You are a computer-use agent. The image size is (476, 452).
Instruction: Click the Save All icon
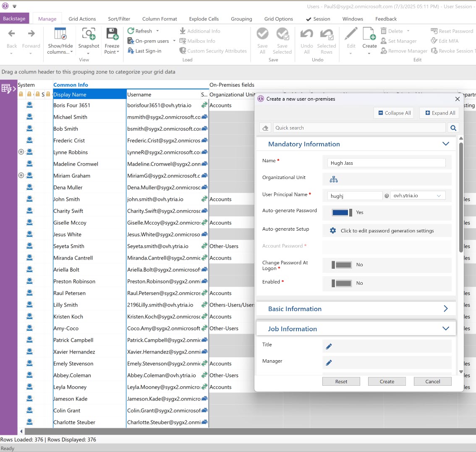coord(262,34)
